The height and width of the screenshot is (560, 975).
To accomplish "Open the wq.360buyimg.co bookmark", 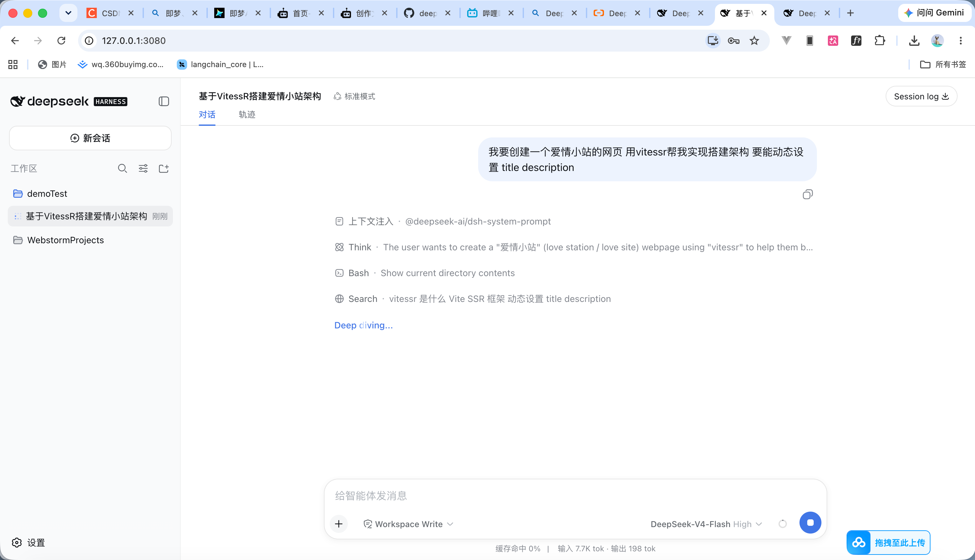I will [x=120, y=64].
